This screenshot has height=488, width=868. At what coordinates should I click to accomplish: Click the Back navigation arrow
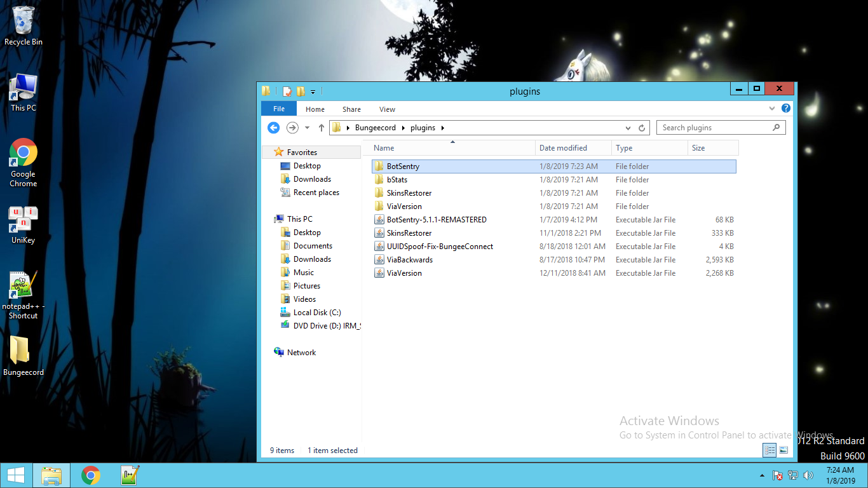pyautogui.click(x=273, y=128)
